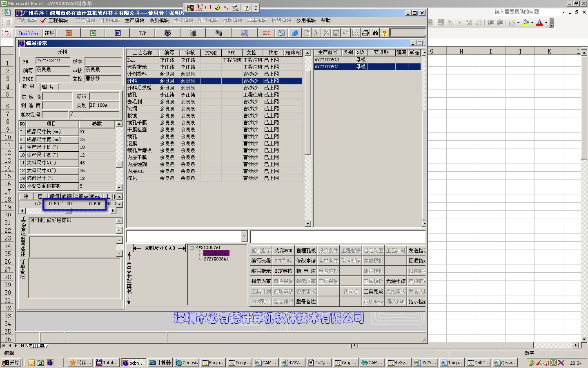Click the 编写流程 button

261,261
